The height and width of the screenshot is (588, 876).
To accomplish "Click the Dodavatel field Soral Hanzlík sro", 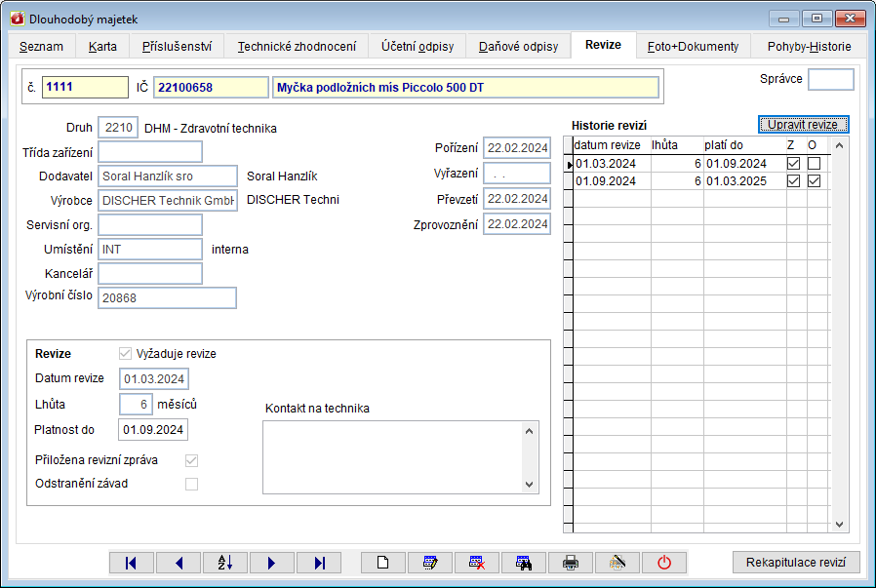I will [168, 176].
